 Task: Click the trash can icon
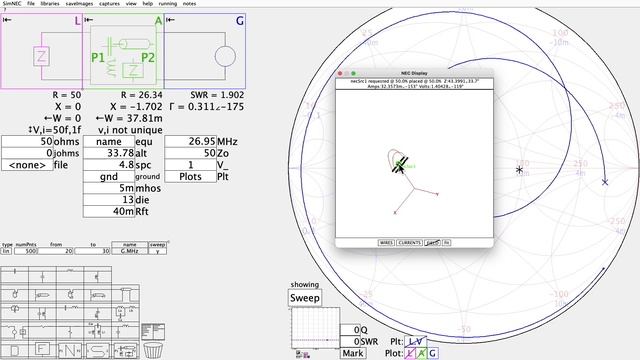coord(153,351)
